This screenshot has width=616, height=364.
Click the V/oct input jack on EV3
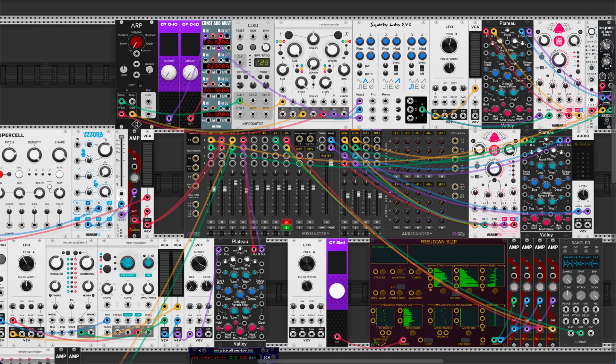(360, 101)
